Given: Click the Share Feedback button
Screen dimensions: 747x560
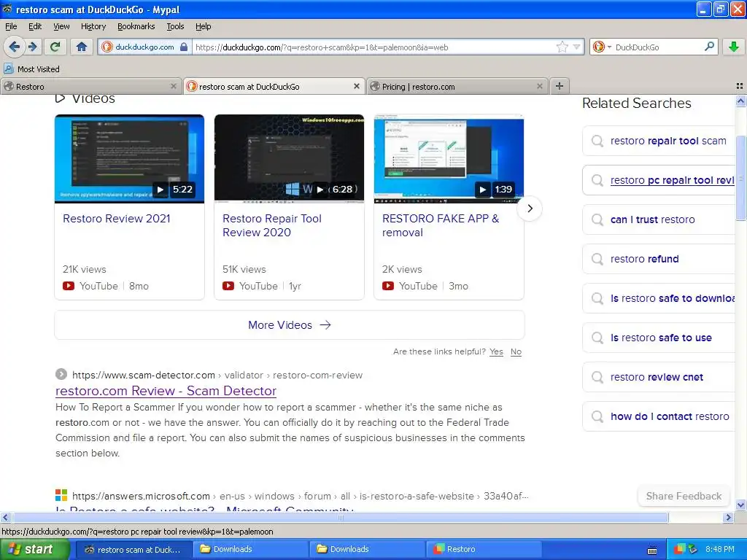Looking at the screenshot, I should click(x=684, y=496).
